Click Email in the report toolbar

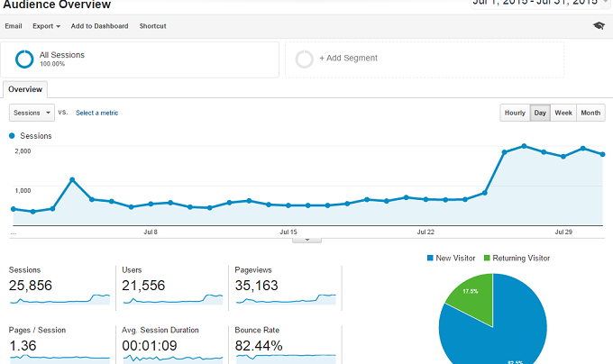pos(14,26)
